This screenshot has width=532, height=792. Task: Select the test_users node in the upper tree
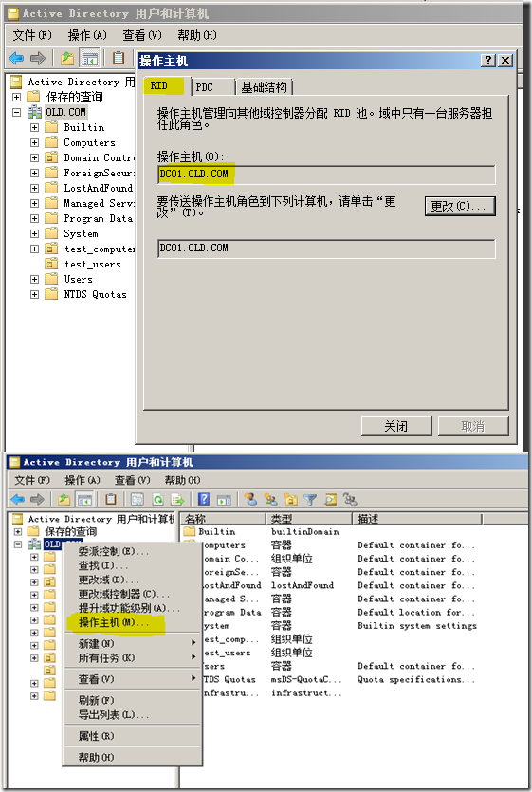pos(92,264)
